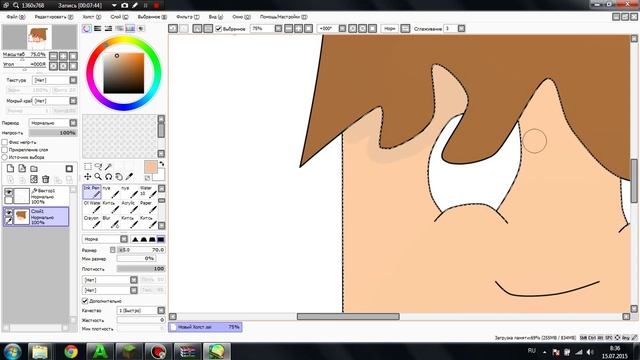Click the 'Плотность' brush density slider

click(x=141, y=269)
